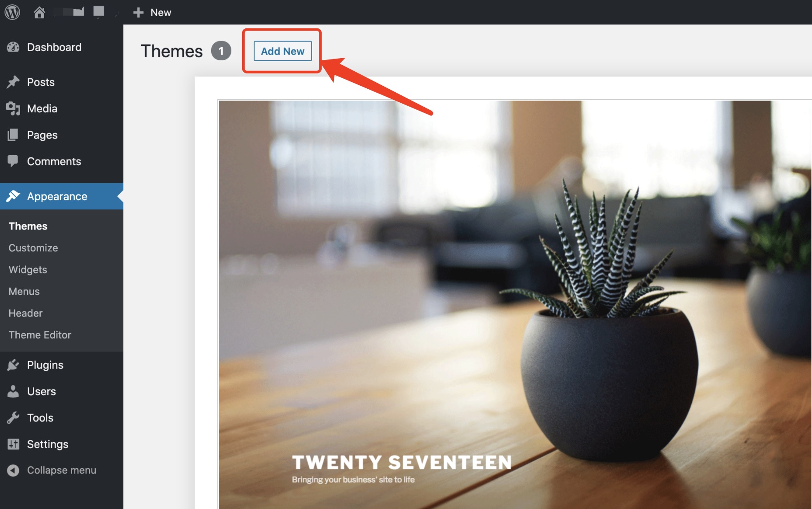Select the Posts pushpin icon
Image resolution: width=812 pixels, height=509 pixels.
(13, 82)
